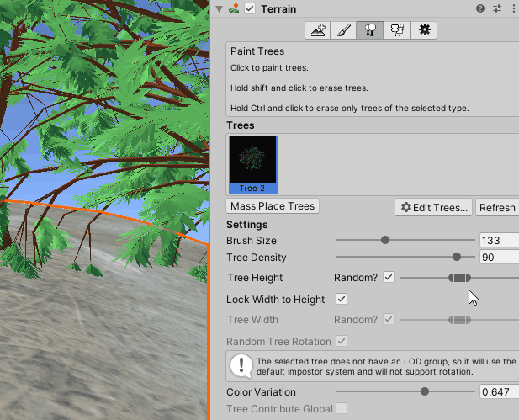Click the Brush Size slider handle
The width and height of the screenshot is (519, 420).
tap(385, 240)
